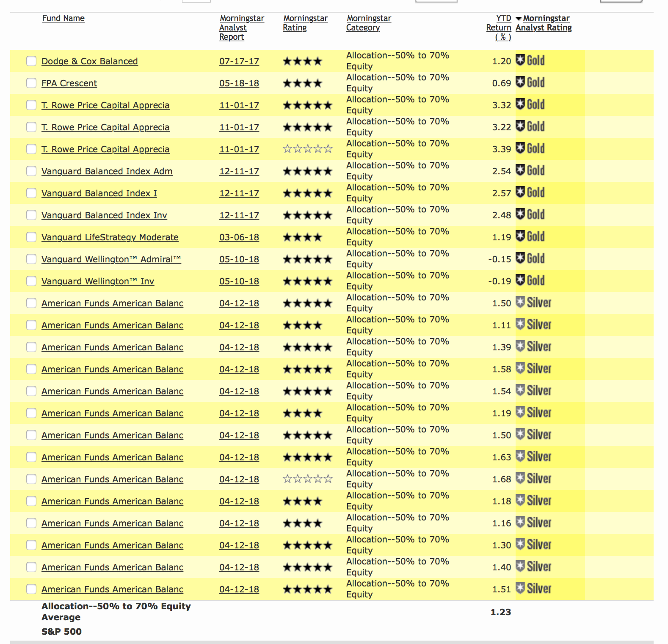Click the Silver badge in the 1.58 return row
Viewport: 668px width, 644px height.
click(x=533, y=369)
